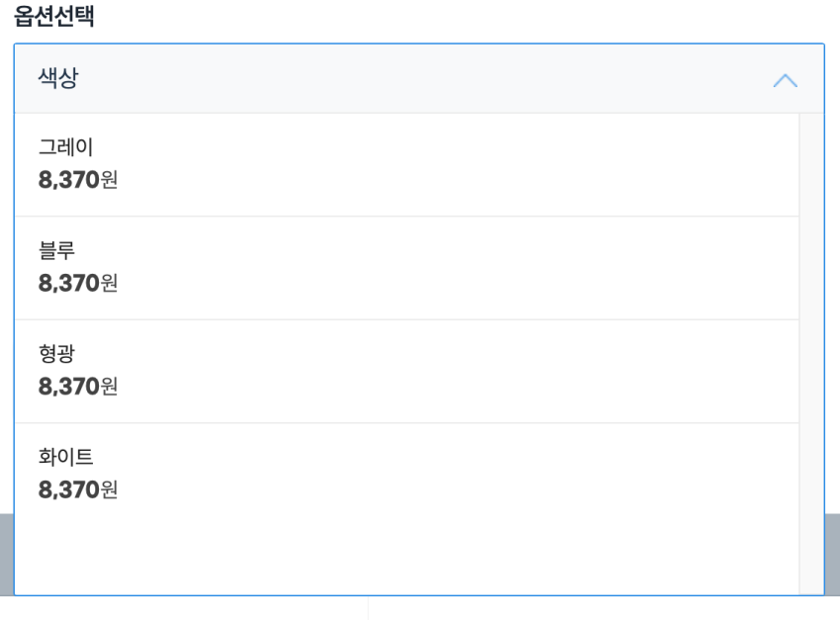Click the 8,370원 price under 블루
The image size is (840, 620).
click(78, 284)
